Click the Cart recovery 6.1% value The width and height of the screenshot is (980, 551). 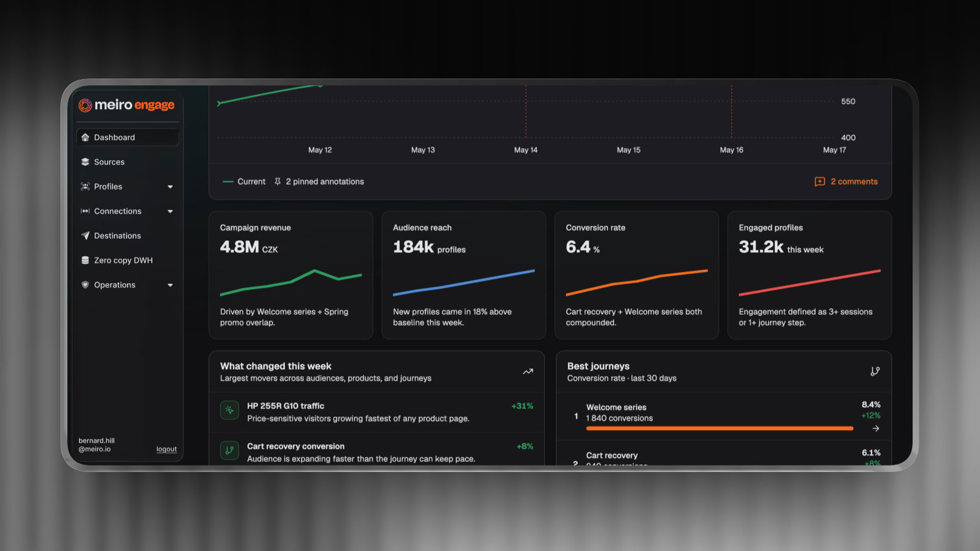point(871,453)
